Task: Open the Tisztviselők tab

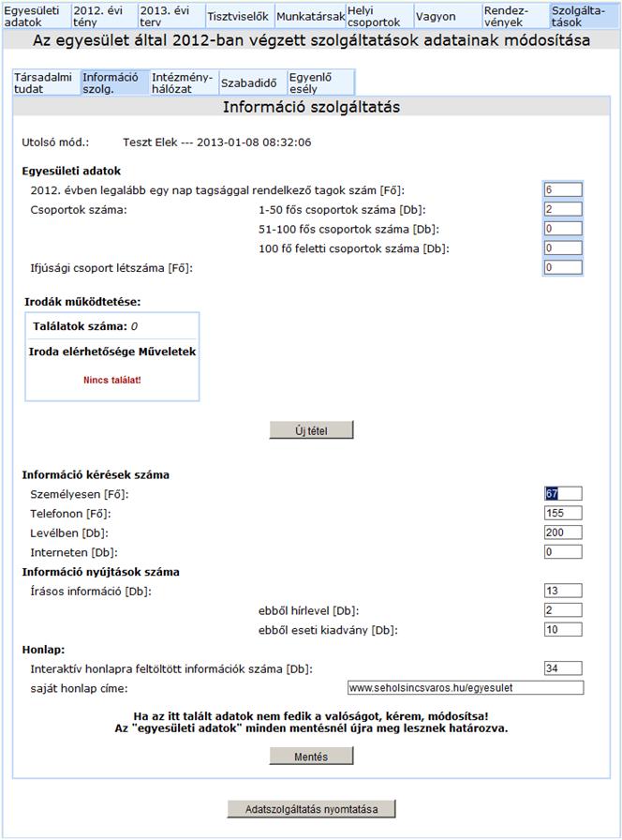Action: (240, 16)
